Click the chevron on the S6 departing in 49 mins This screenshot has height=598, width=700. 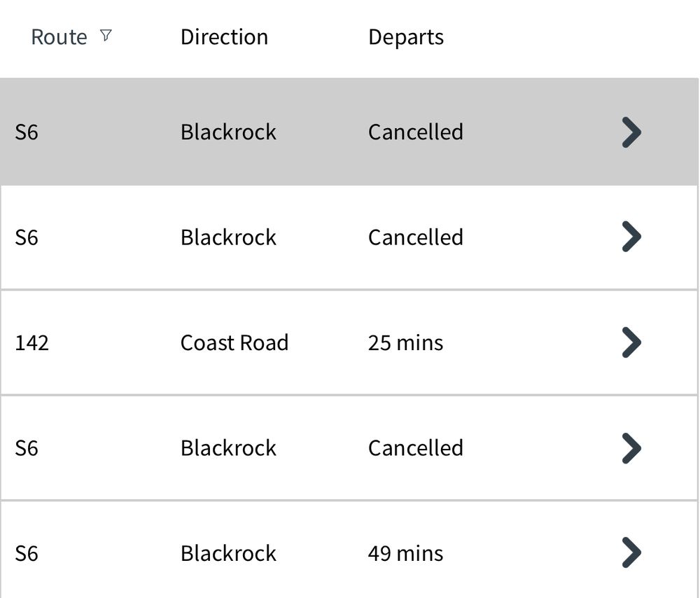[x=631, y=553]
